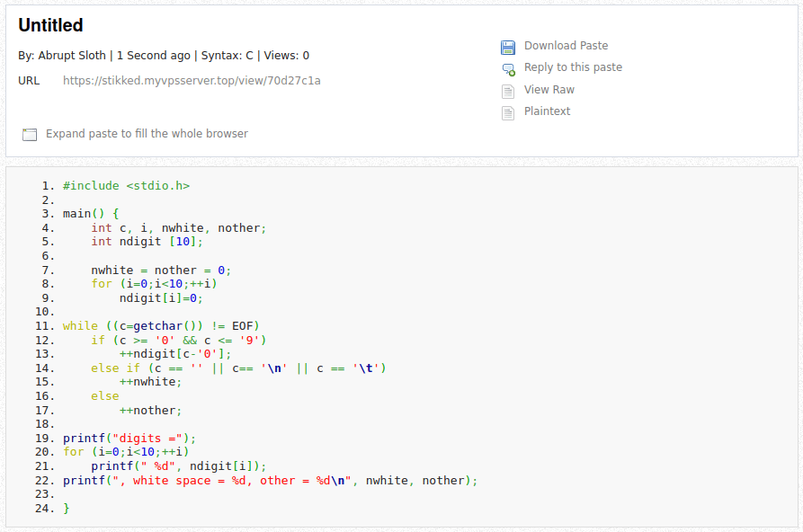The width and height of the screenshot is (803, 532).
Task: Click the Reply speech bubble icon
Action: coord(508,67)
